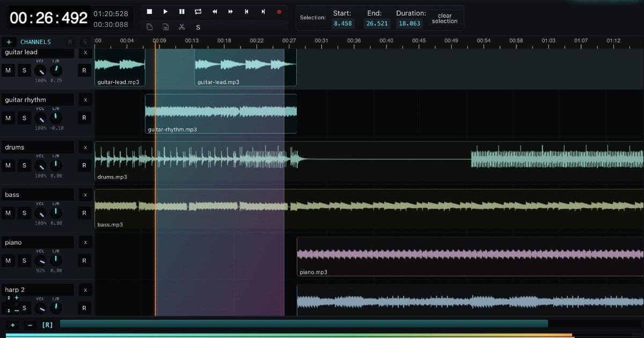Arm drums channel with R button
The image size is (644, 338).
pyautogui.click(x=84, y=165)
